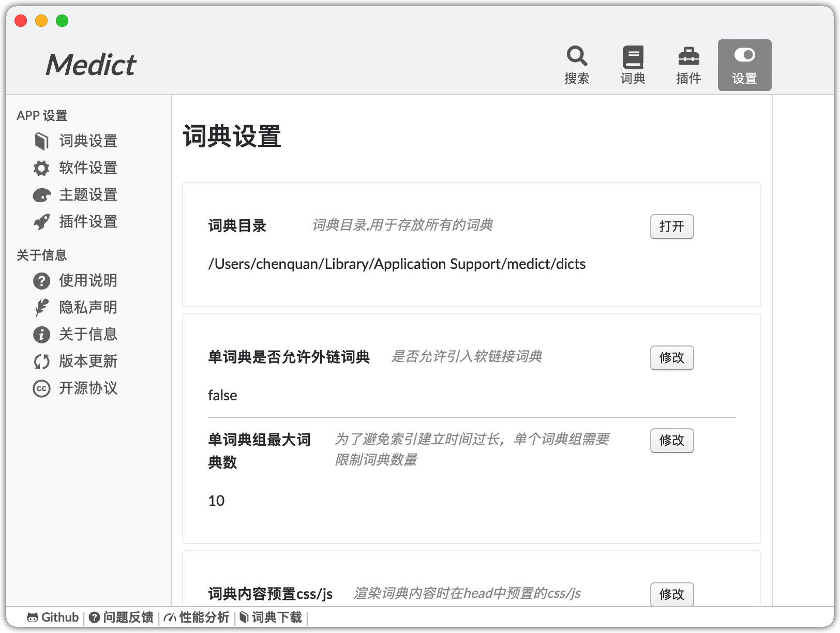The height and width of the screenshot is (633, 840).
Task: Open the 插件 plugin toolbox icon
Action: (688, 56)
